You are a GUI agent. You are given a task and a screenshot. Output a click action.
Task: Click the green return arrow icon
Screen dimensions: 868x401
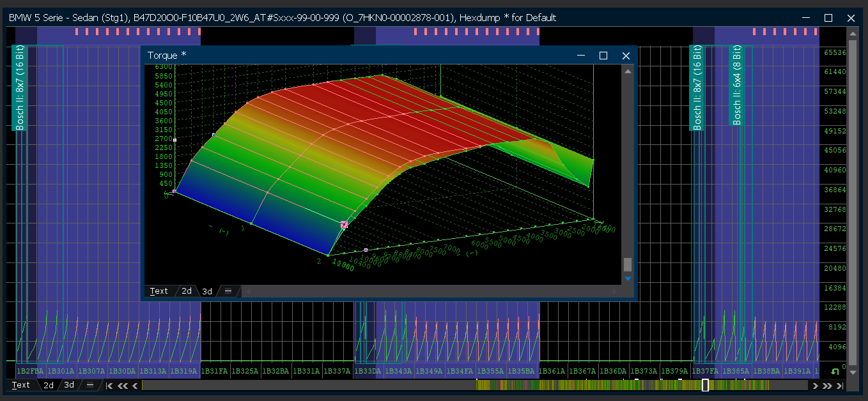(x=833, y=372)
